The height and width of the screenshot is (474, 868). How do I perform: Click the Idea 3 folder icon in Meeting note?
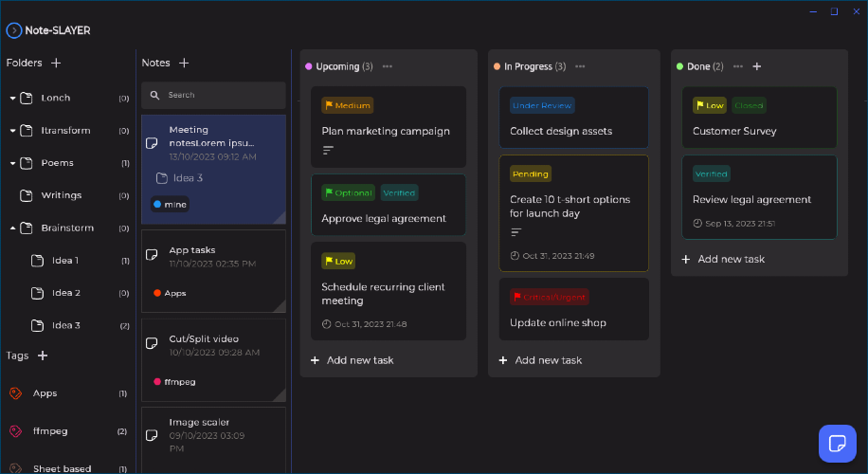tap(162, 178)
